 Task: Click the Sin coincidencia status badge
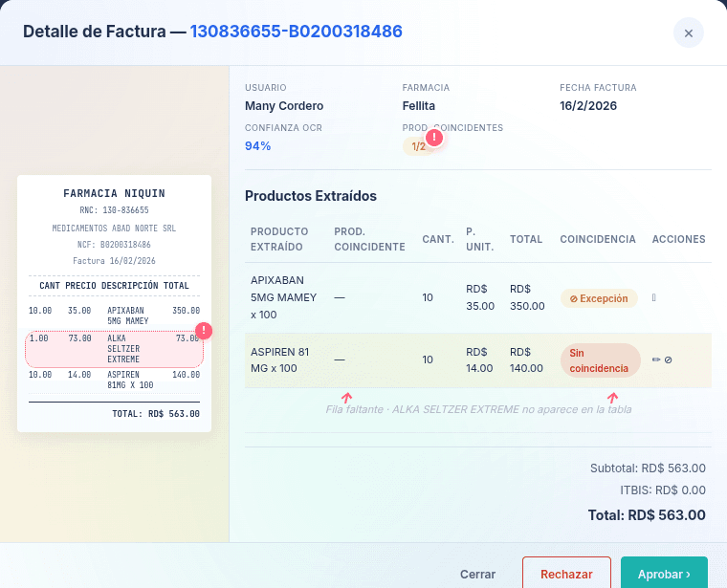601,360
